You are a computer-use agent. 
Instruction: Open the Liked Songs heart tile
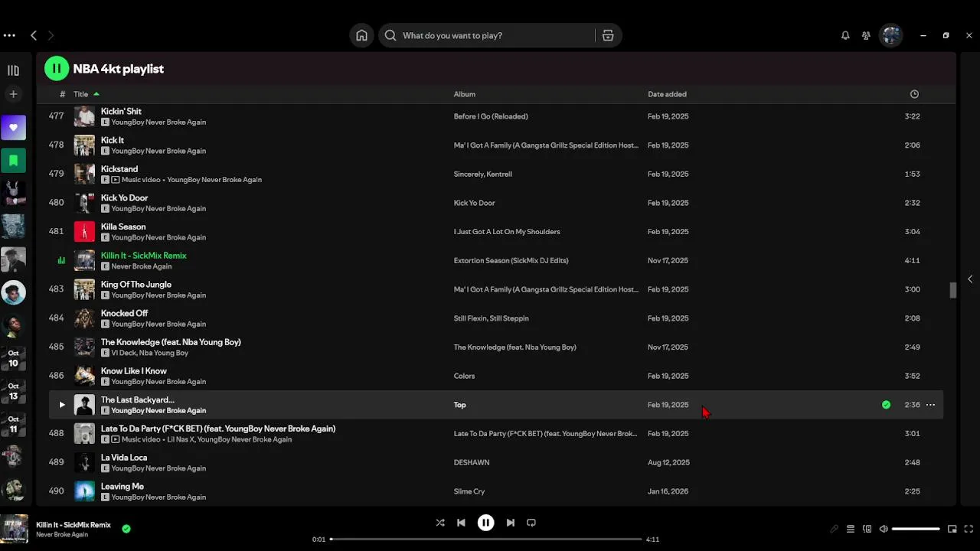click(x=13, y=128)
